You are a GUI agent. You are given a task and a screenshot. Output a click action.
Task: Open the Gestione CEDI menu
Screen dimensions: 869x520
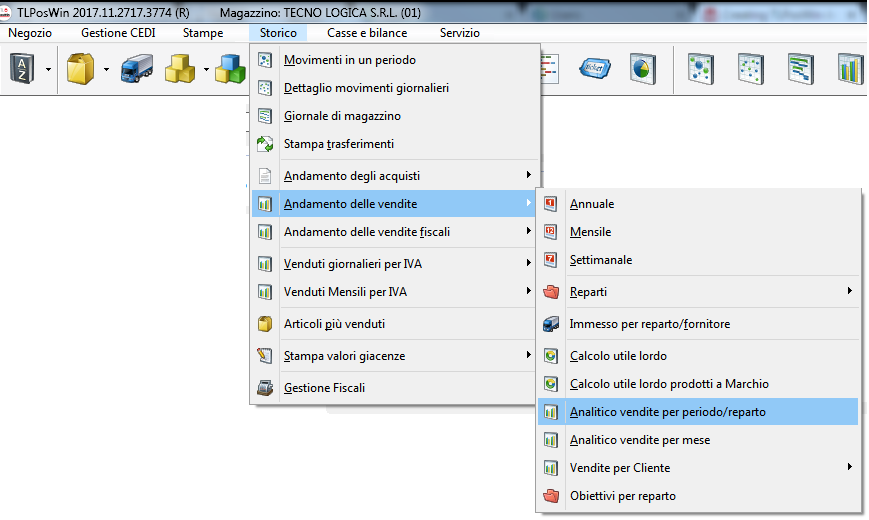click(x=118, y=33)
